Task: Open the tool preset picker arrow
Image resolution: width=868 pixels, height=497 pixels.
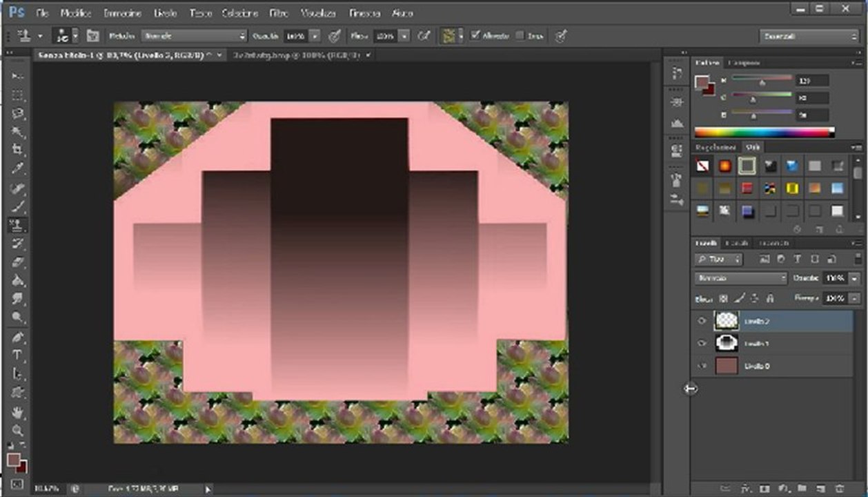Action: pyautogui.click(x=40, y=36)
